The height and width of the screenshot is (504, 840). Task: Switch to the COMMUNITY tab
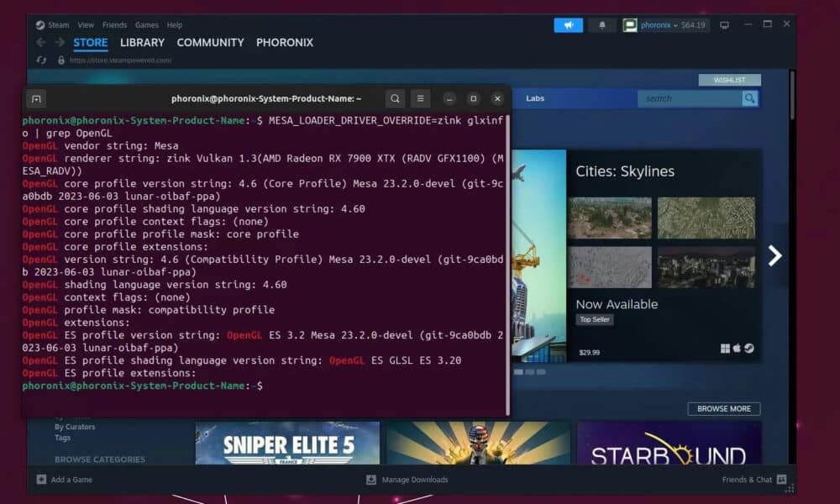pyautogui.click(x=210, y=43)
